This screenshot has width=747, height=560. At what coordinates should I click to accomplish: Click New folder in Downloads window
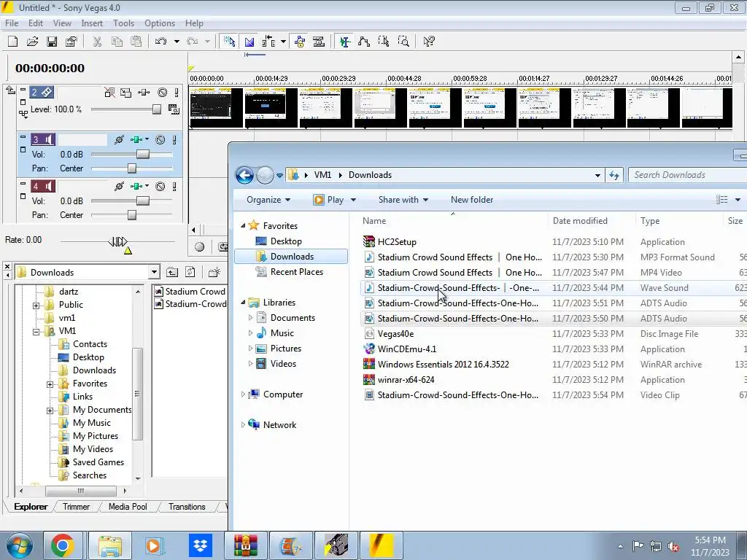click(472, 200)
